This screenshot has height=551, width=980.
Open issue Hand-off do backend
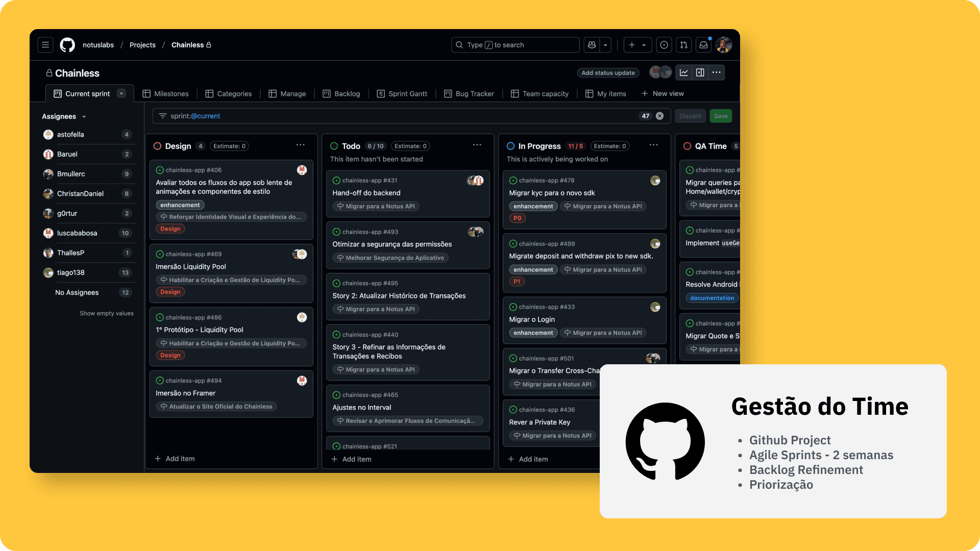pyautogui.click(x=366, y=193)
